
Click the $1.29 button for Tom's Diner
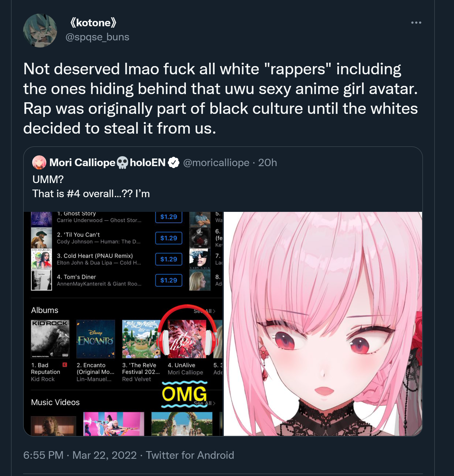pyautogui.click(x=169, y=280)
